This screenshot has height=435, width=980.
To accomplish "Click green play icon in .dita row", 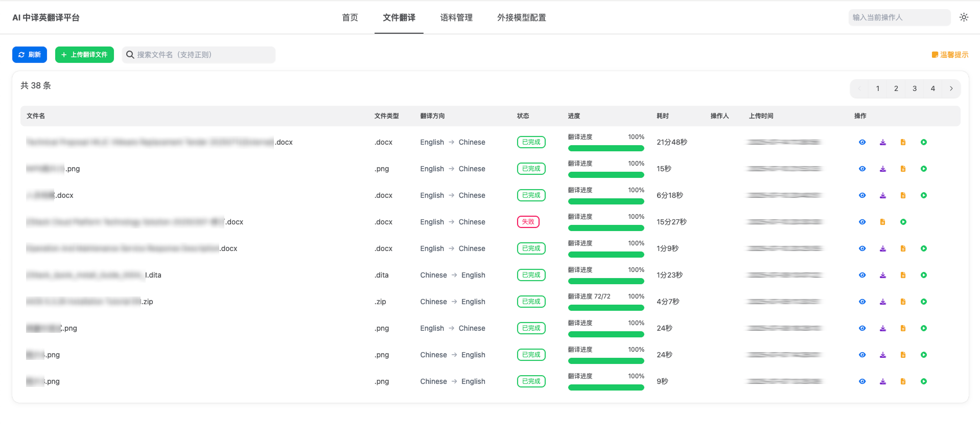I will [x=923, y=275].
